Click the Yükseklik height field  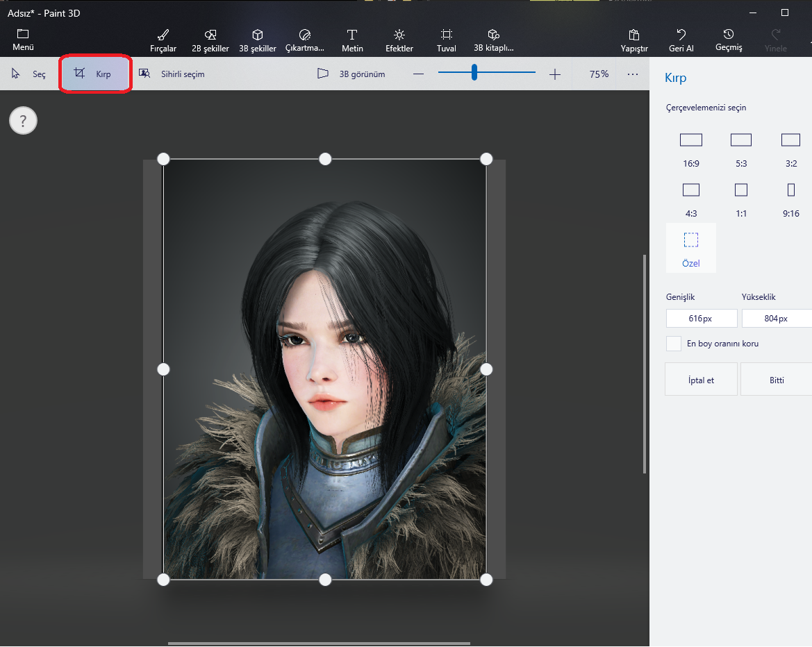coord(777,319)
